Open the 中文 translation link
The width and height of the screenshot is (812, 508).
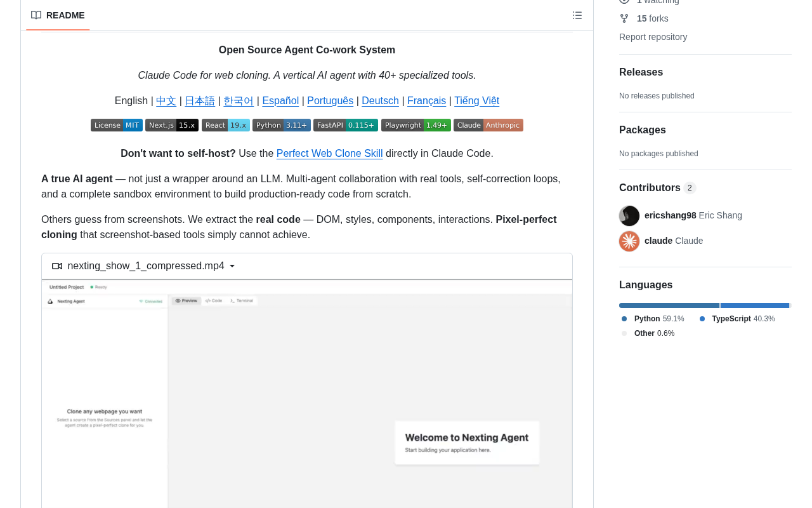pos(166,101)
